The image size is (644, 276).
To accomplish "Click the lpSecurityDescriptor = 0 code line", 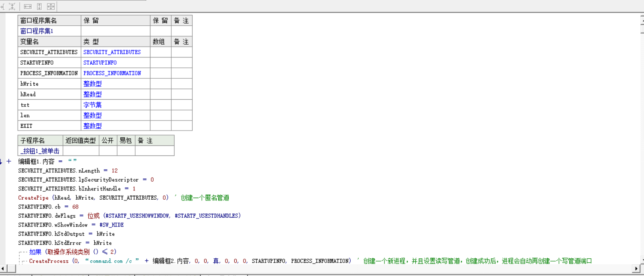I will (x=86, y=180).
